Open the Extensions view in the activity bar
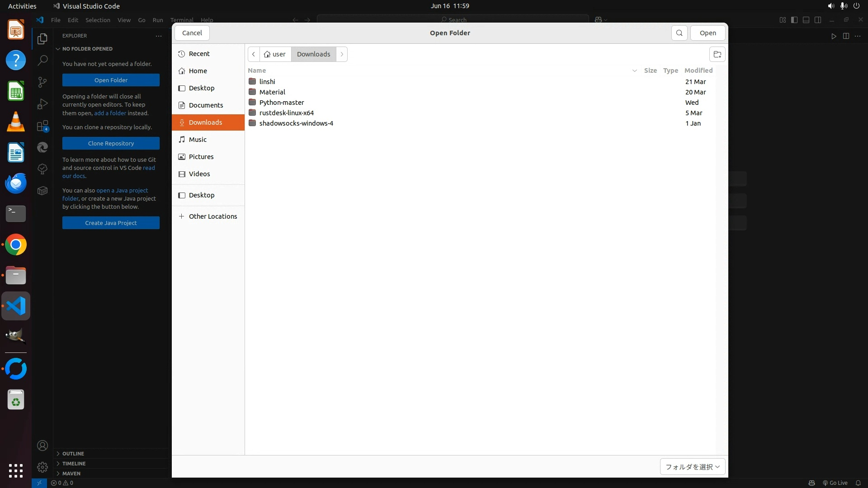868x488 pixels. click(42, 126)
